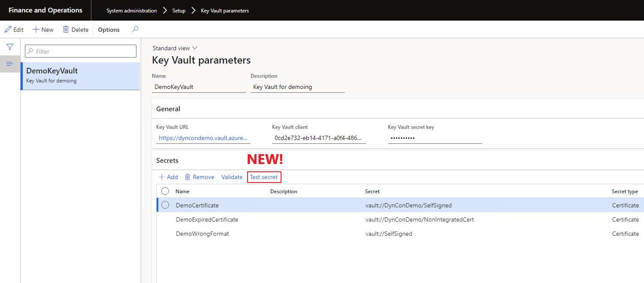
Task: Open System administration breadcrumb
Action: [132, 10]
